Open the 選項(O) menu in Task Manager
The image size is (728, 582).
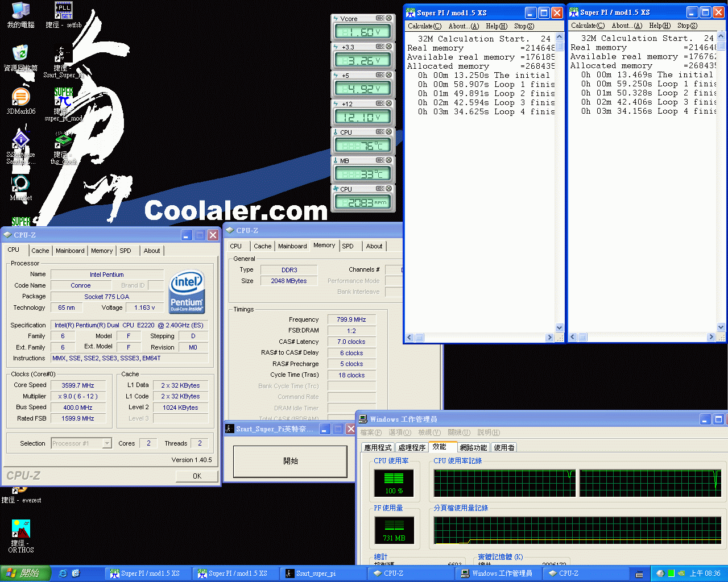[x=400, y=433]
